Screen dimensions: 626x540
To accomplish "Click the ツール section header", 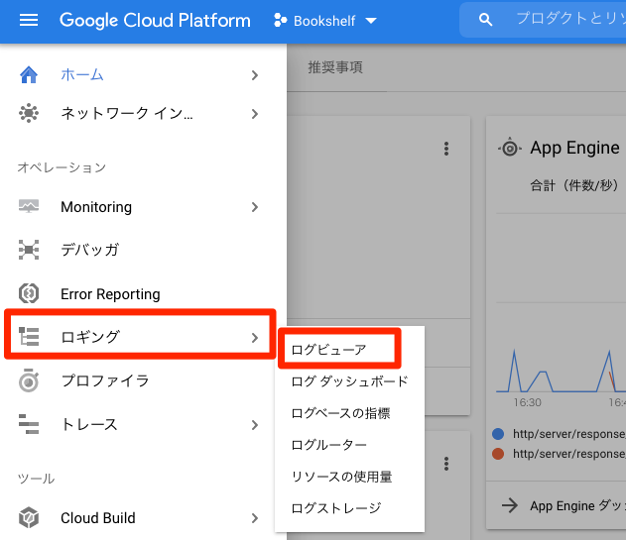I will tap(36, 479).
